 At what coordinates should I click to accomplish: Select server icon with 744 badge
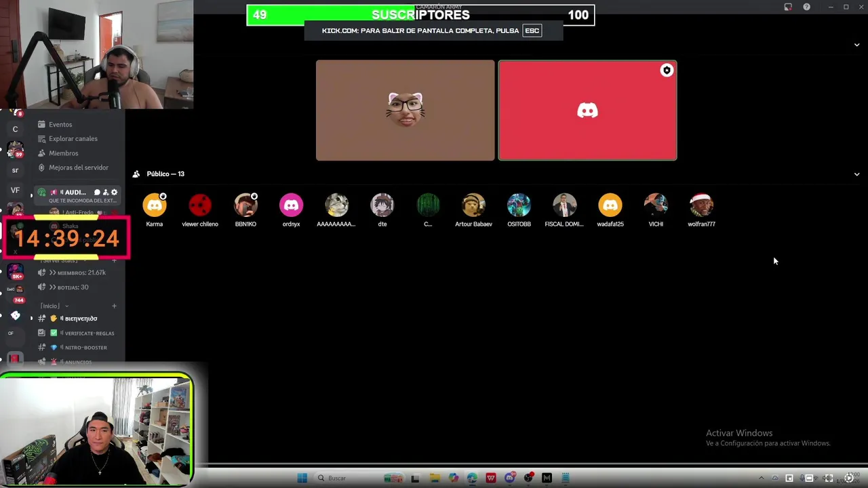[x=15, y=292]
